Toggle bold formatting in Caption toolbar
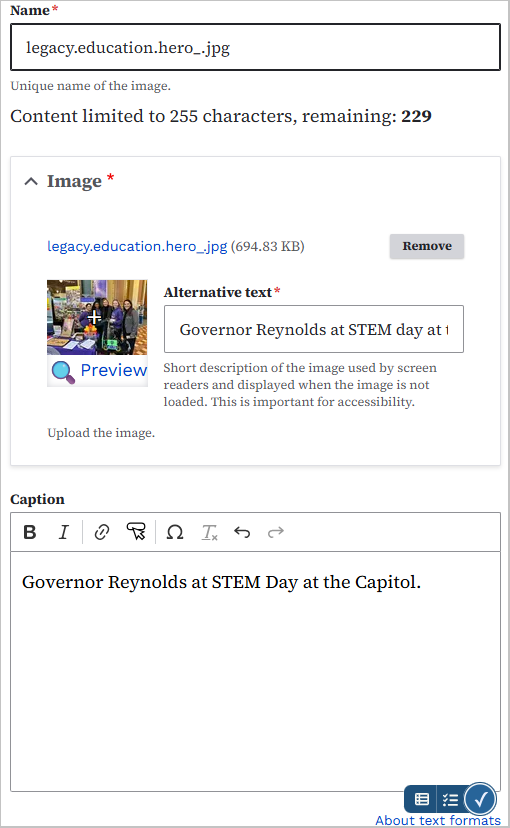The image size is (510, 828). pos(30,532)
